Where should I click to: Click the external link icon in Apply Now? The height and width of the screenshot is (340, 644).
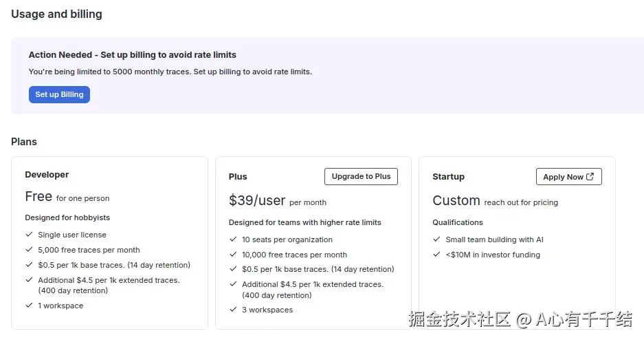(590, 177)
